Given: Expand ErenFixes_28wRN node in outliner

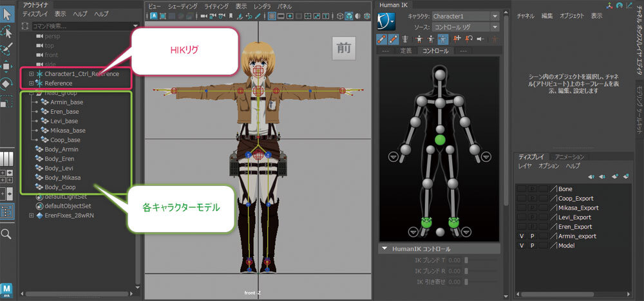Looking at the screenshot, I should (31, 215).
